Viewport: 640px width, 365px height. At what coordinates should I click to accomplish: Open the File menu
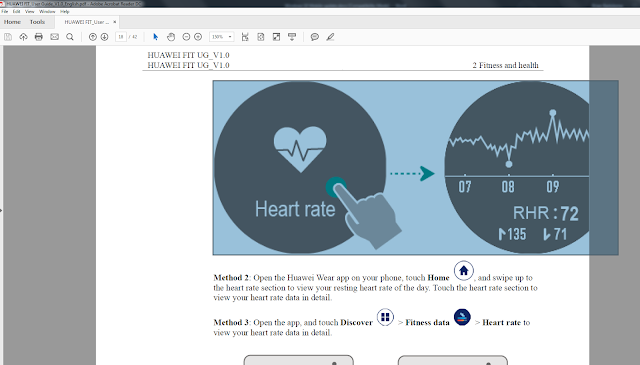4,11
